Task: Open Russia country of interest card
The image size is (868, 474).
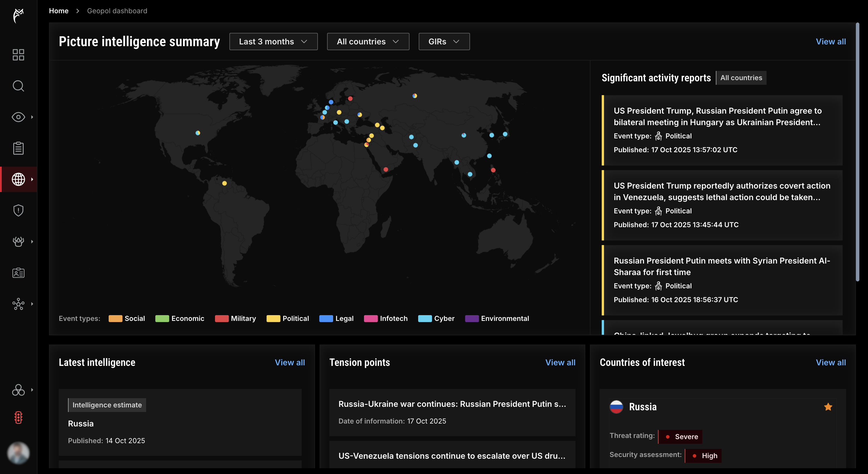Action: [x=722, y=428]
